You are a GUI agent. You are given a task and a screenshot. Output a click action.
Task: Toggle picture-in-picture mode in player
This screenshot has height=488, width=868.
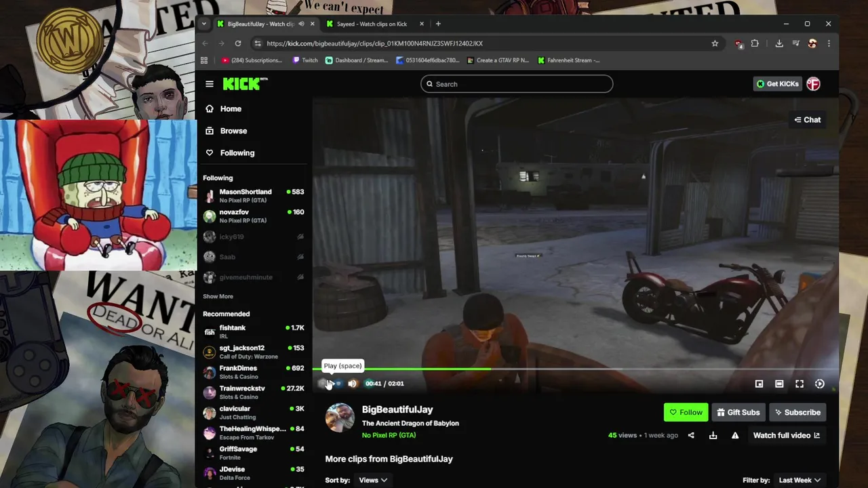click(759, 384)
